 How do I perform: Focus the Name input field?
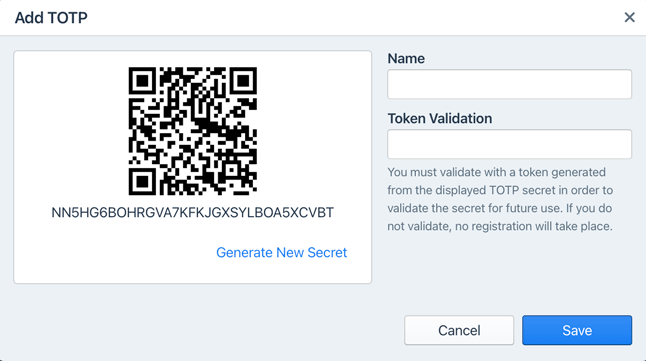(509, 84)
